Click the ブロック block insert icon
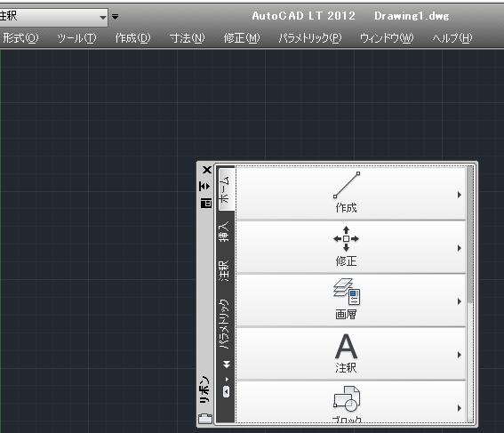Image resolution: width=504 pixels, height=433 pixels. coord(347,398)
